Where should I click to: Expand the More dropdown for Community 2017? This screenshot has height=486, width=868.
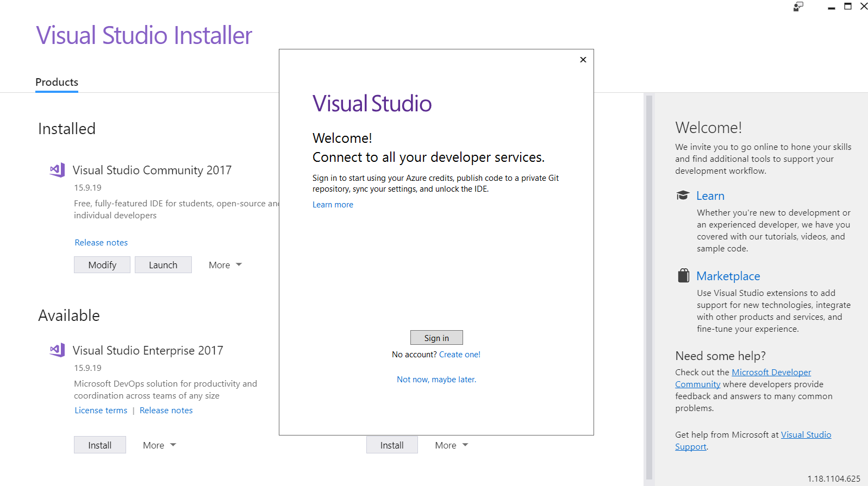(x=225, y=265)
